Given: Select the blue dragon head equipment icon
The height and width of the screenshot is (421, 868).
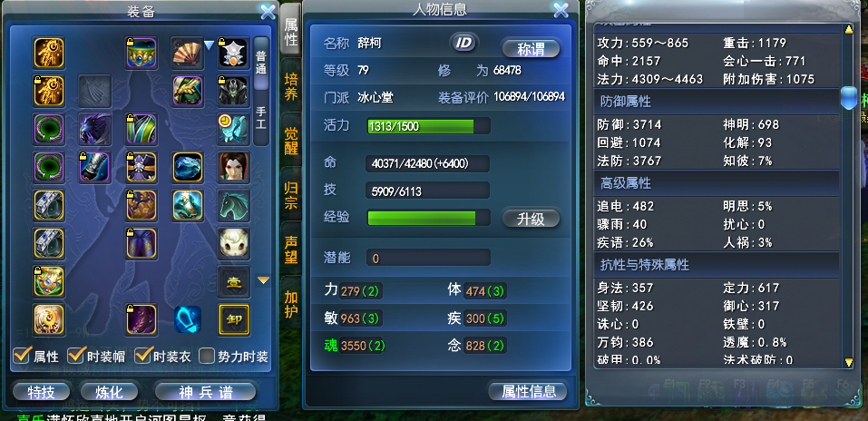Looking at the screenshot, I should point(187,167).
